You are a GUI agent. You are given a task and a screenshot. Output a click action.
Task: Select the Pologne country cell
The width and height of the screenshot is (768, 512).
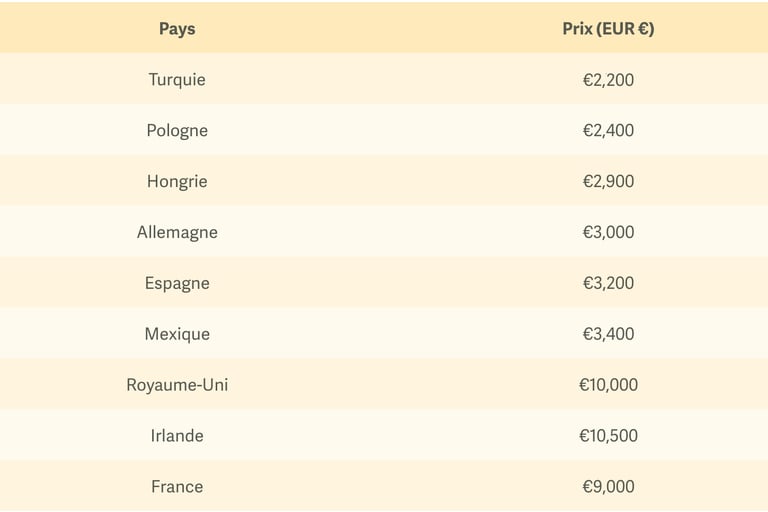(177, 131)
